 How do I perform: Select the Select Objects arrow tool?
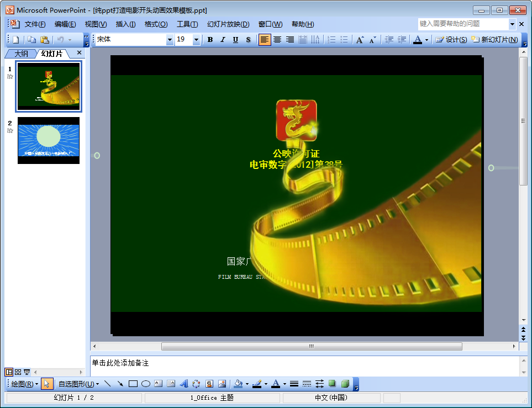pyautogui.click(x=47, y=384)
